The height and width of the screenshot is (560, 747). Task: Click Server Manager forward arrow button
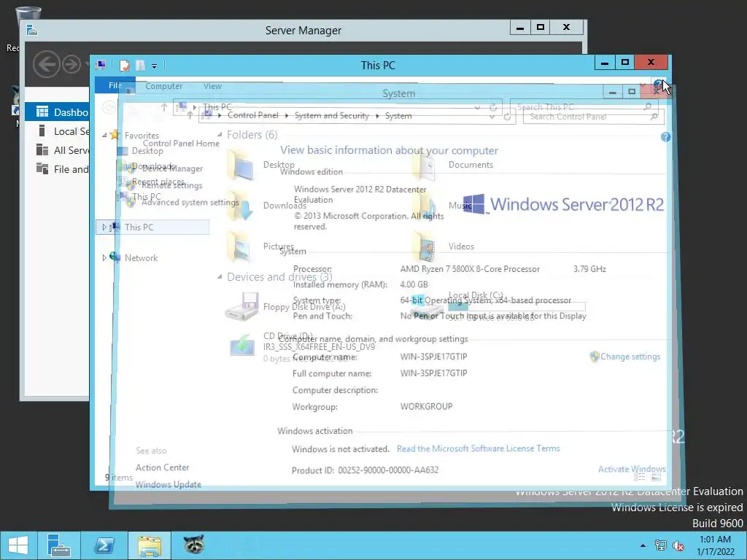tap(72, 64)
